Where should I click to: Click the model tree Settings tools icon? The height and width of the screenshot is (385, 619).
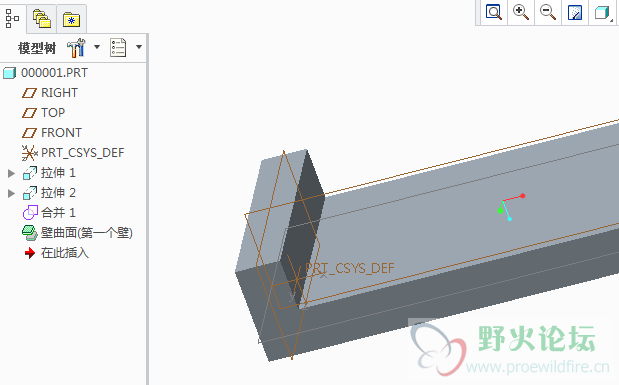pos(76,48)
